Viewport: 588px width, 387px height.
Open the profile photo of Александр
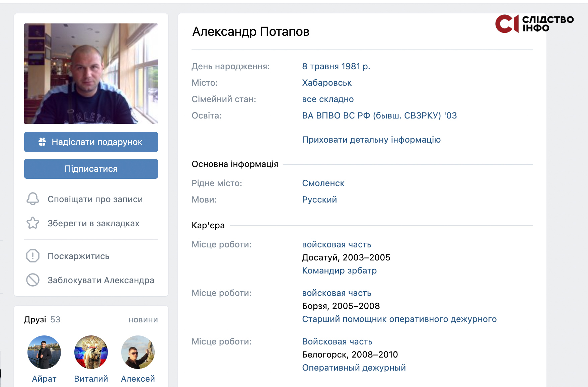[x=91, y=74]
